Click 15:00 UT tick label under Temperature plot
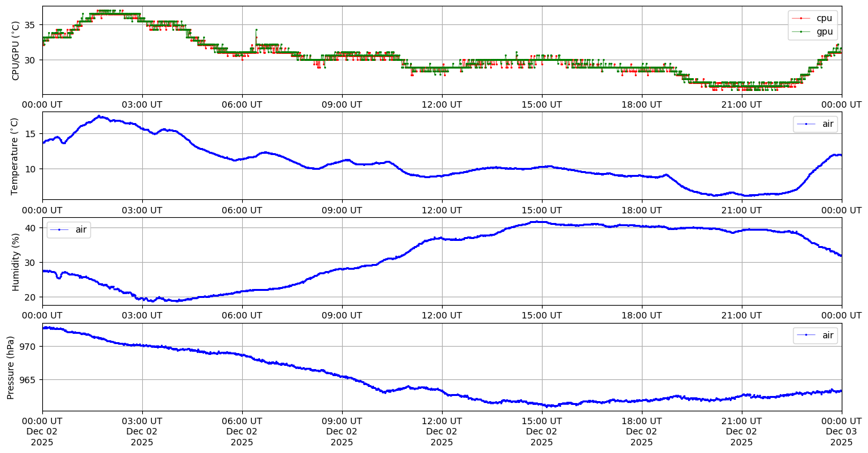868x453 pixels. (x=541, y=210)
